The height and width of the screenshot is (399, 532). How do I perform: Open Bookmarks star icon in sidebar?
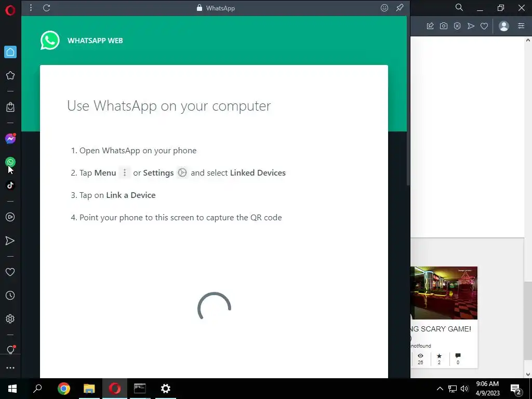(x=10, y=75)
